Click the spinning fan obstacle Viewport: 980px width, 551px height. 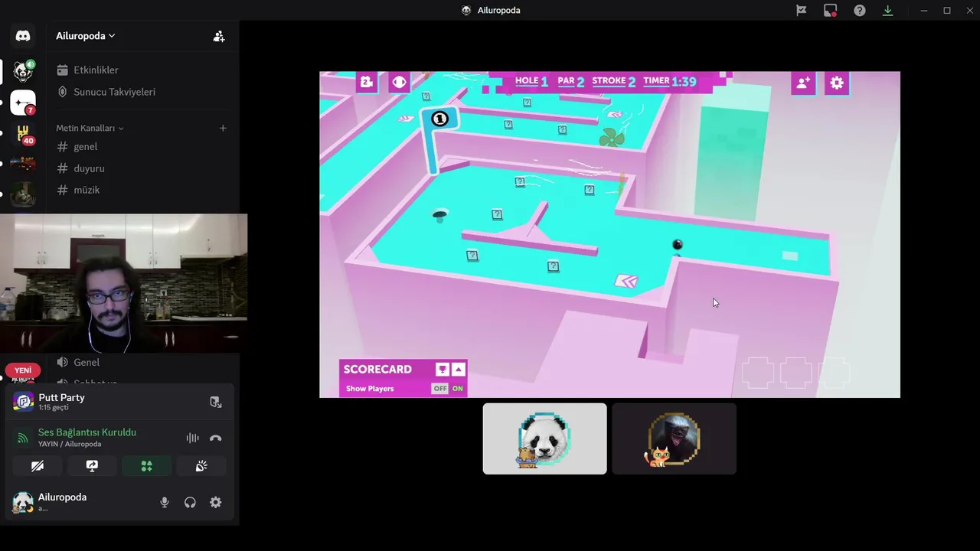pos(612,138)
